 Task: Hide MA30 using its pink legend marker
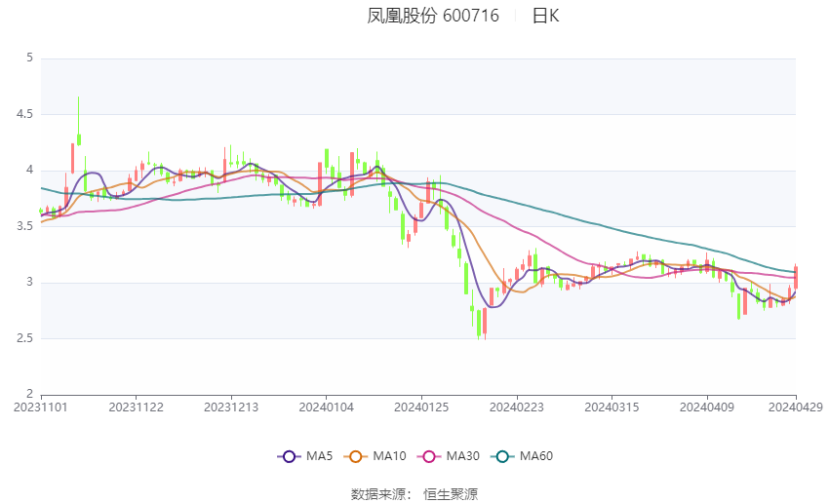point(426,455)
